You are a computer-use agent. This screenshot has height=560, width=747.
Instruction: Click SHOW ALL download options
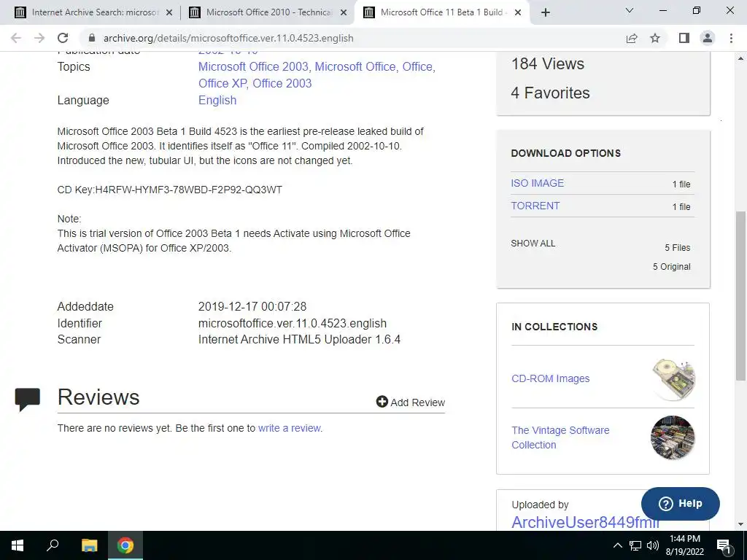tap(533, 244)
